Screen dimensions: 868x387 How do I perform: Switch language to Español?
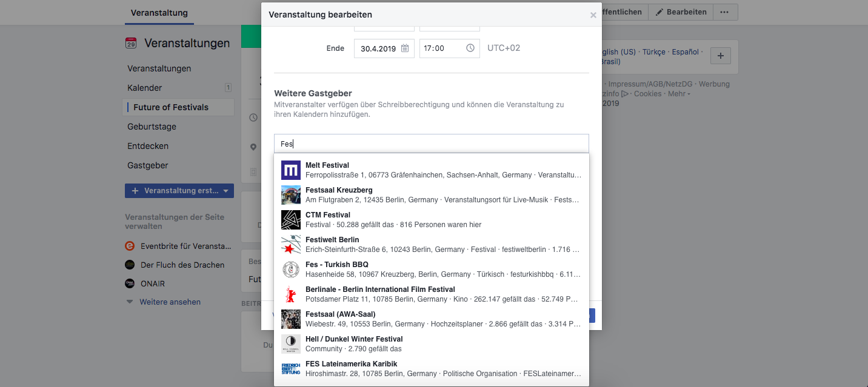[686, 52]
